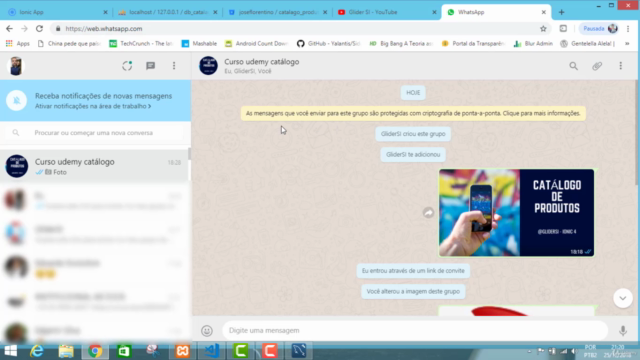
Task: Open the WhatsApp status icon
Action: tap(127, 66)
